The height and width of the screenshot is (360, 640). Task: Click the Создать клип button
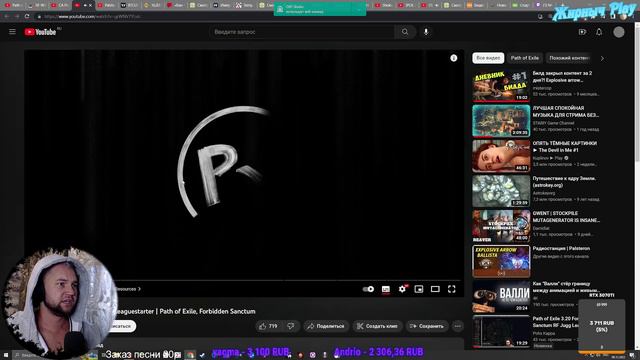377,326
